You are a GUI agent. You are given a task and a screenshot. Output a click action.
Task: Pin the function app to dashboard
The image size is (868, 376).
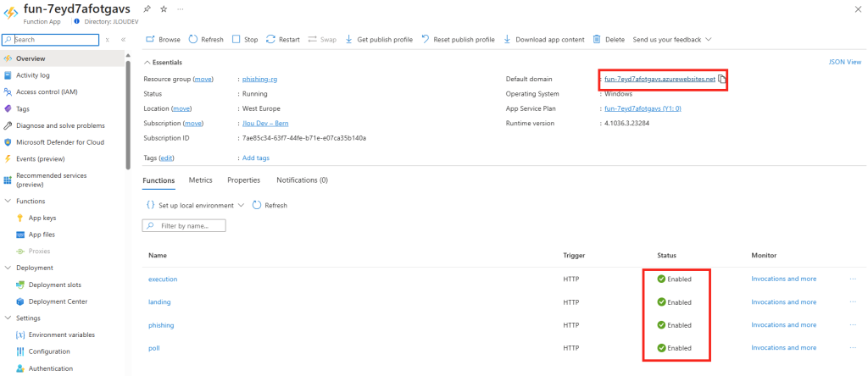147,8
